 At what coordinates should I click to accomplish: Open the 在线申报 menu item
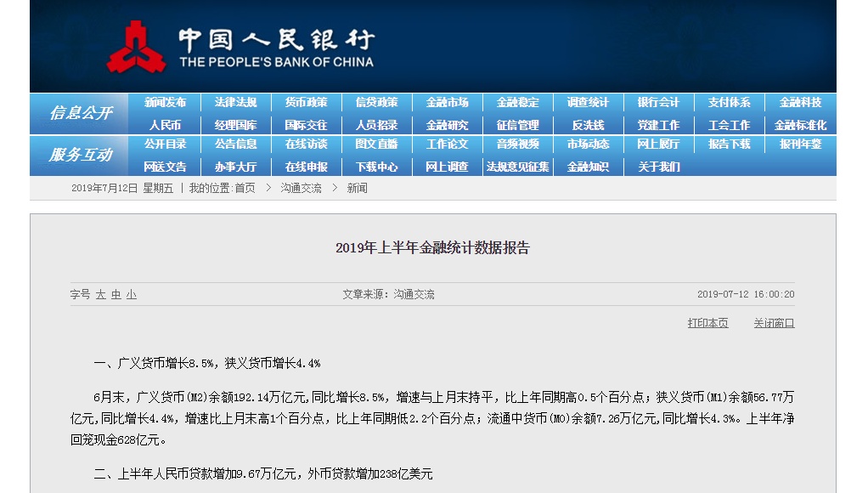(306, 167)
